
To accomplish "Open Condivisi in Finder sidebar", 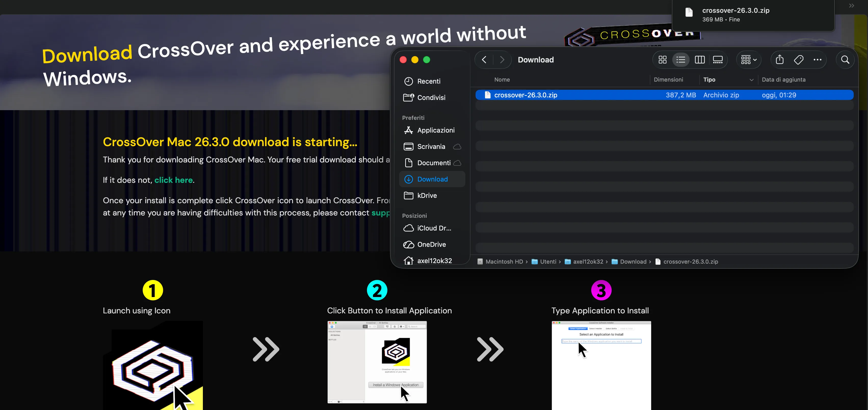I will tap(432, 97).
